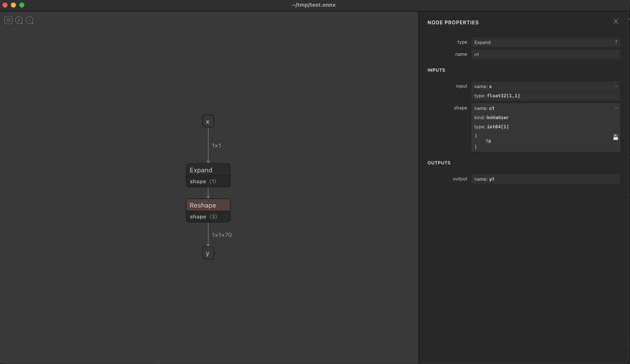Screen dimensions: 630x364
Task: Open the main menu with the hamburger icon
Action: click(8, 20)
